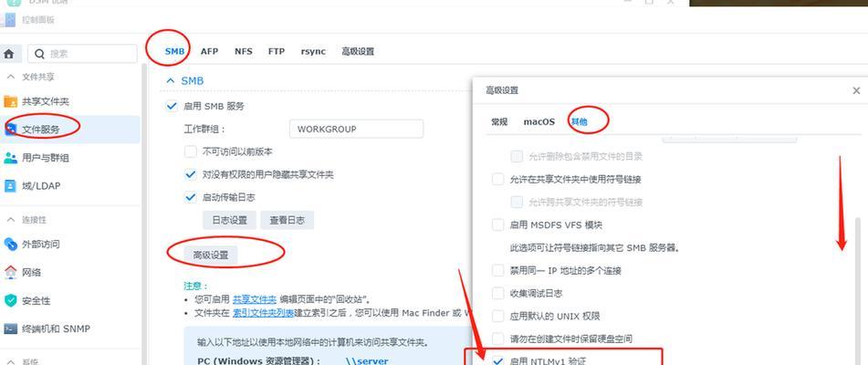Screen dimensions: 868x365
Task: Select 用户与群组 in the sidebar
Action: pos(46,158)
